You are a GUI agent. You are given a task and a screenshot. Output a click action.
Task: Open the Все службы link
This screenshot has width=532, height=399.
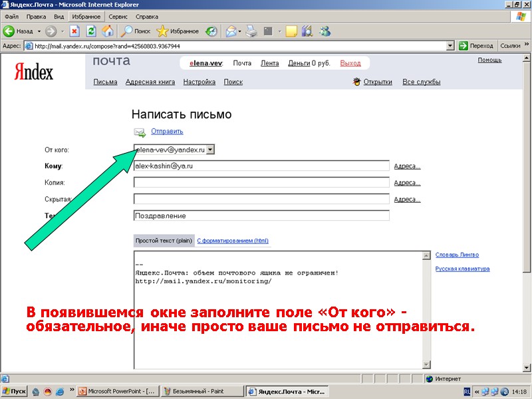point(422,82)
